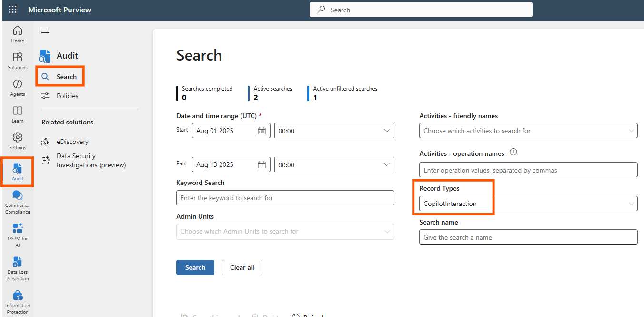
Task: Click the Active unfiltered searches counter
Action: (343, 93)
